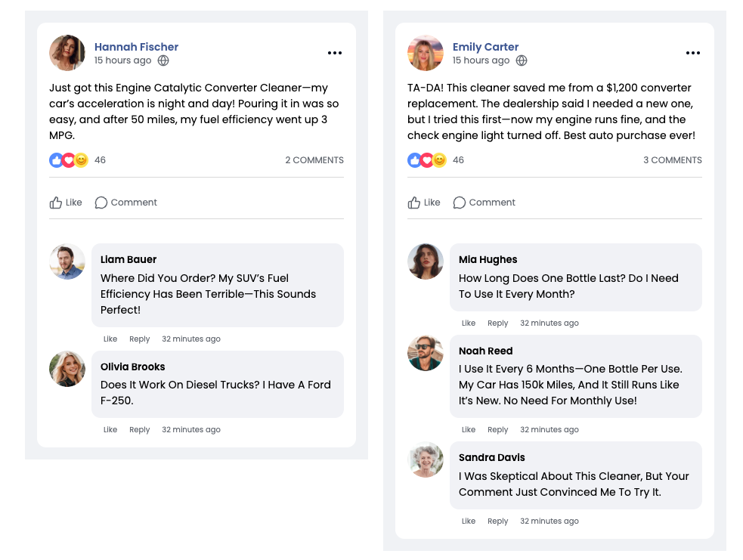This screenshot has height=560, width=743.
Task: Expand the 2 COMMENTS link
Action: 314,160
